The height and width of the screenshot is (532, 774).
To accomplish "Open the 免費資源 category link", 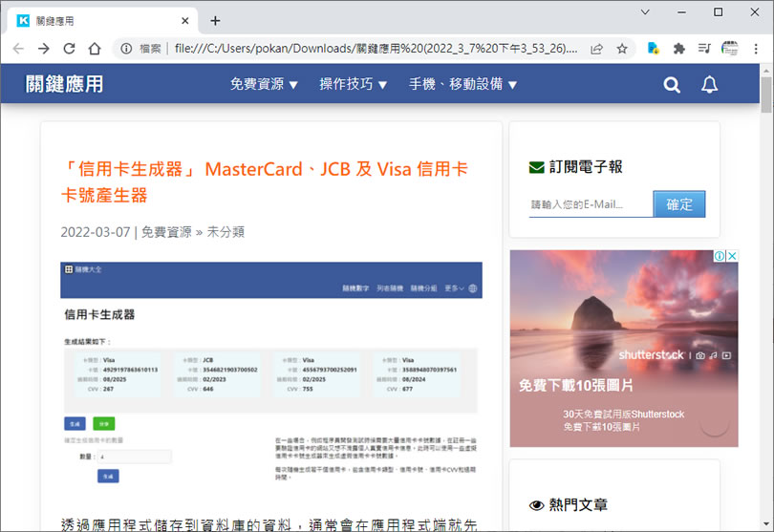I will pyautogui.click(x=166, y=232).
